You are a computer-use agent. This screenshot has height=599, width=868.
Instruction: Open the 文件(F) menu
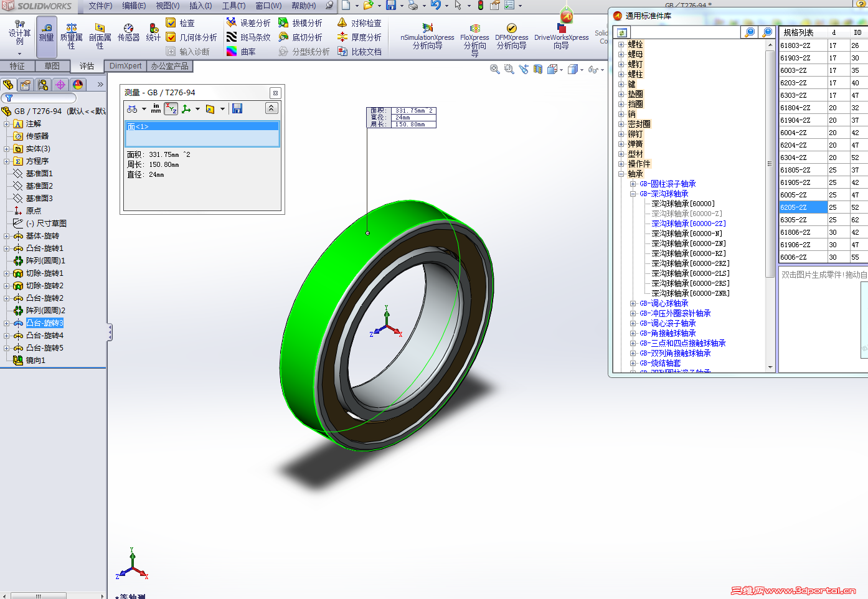click(x=100, y=6)
